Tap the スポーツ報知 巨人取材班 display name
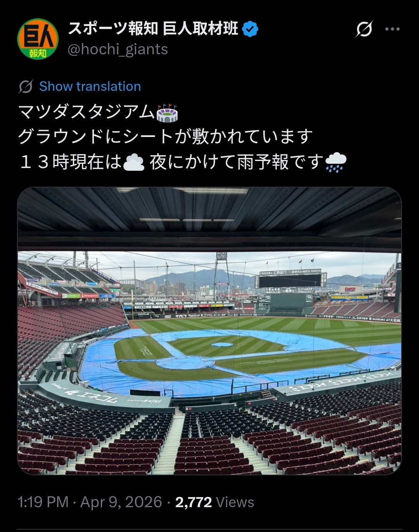This screenshot has width=419, height=532. (153, 29)
